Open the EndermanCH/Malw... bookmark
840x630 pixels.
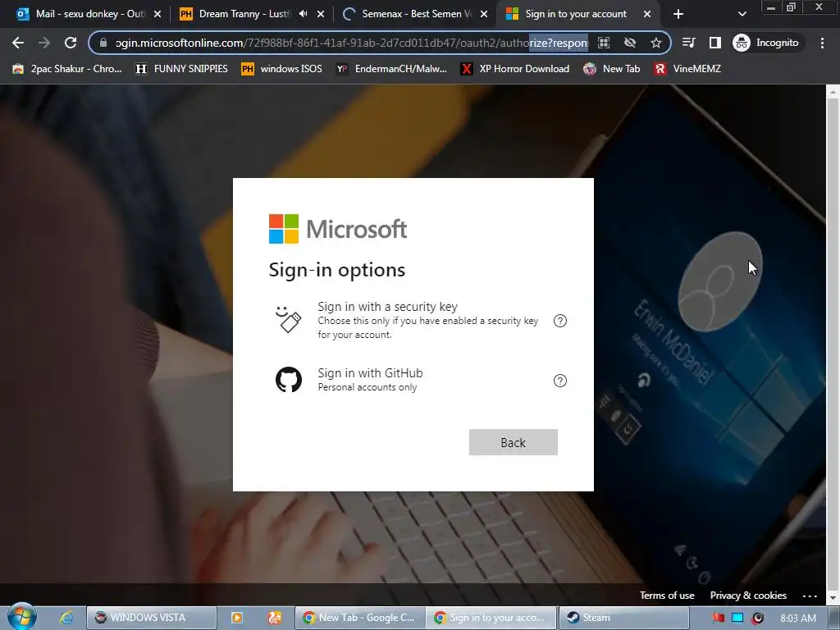(391, 69)
